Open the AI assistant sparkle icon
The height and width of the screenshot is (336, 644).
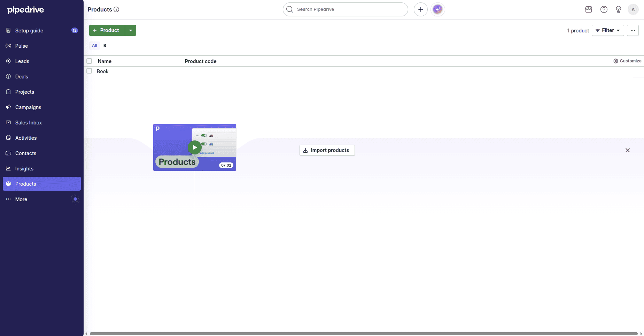438,9
